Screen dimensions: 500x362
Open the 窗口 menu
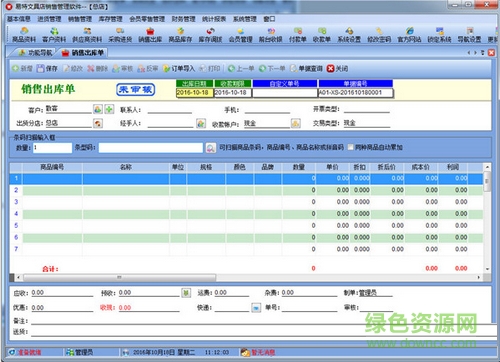coord(269,19)
